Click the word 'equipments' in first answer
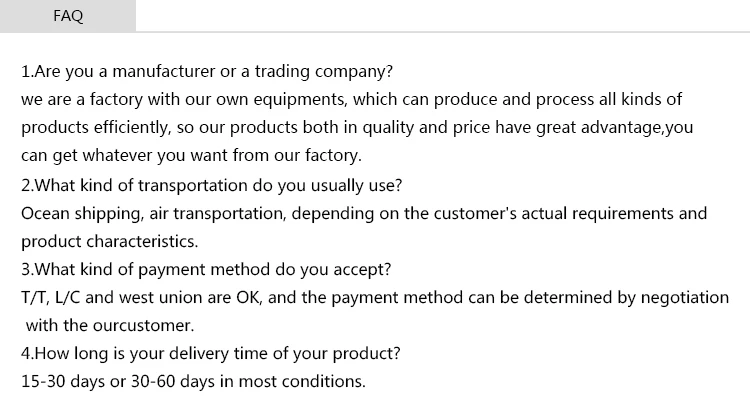This screenshot has height=416, width=750. point(298,100)
